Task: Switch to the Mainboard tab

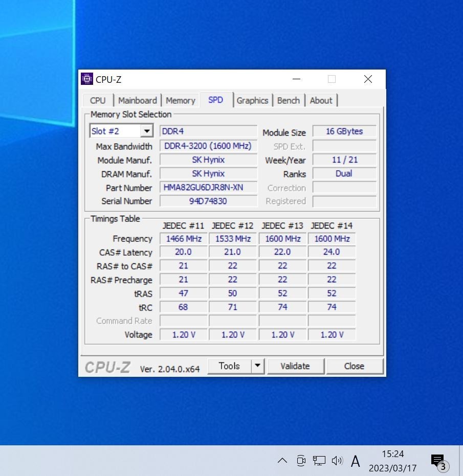Action: [137, 101]
